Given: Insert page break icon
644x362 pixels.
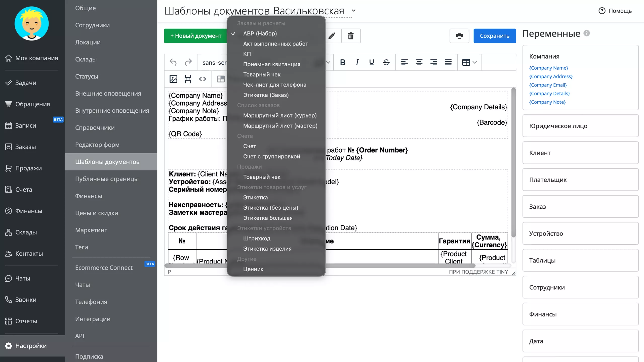Looking at the screenshot, I should [x=188, y=79].
